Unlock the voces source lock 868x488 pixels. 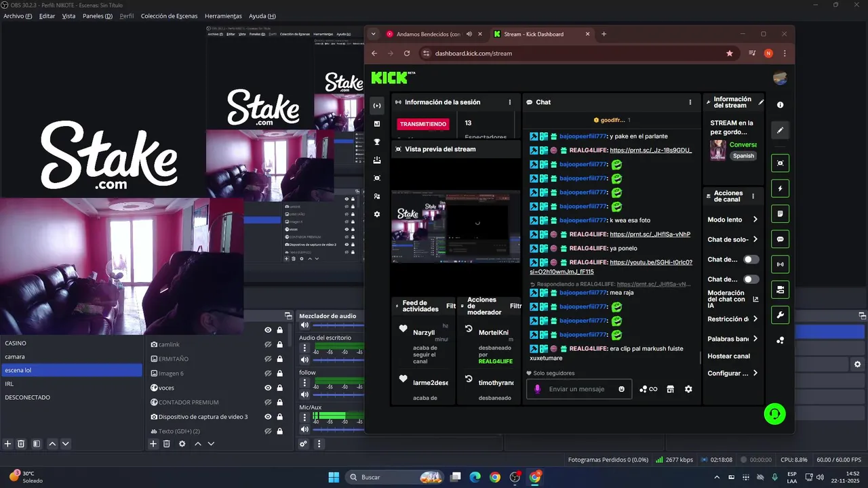[x=279, y=388]
